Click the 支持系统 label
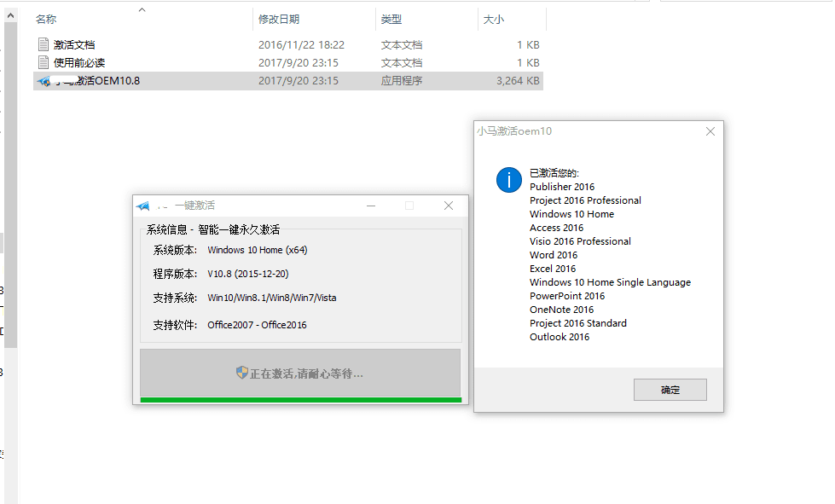This screenshot has width=835, height=504. pos(175,298)
